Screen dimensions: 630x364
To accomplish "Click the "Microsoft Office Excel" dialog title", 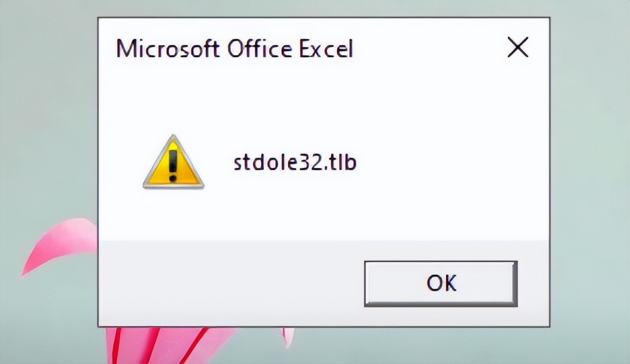I will pyautogui.click(x=234, y=49).
